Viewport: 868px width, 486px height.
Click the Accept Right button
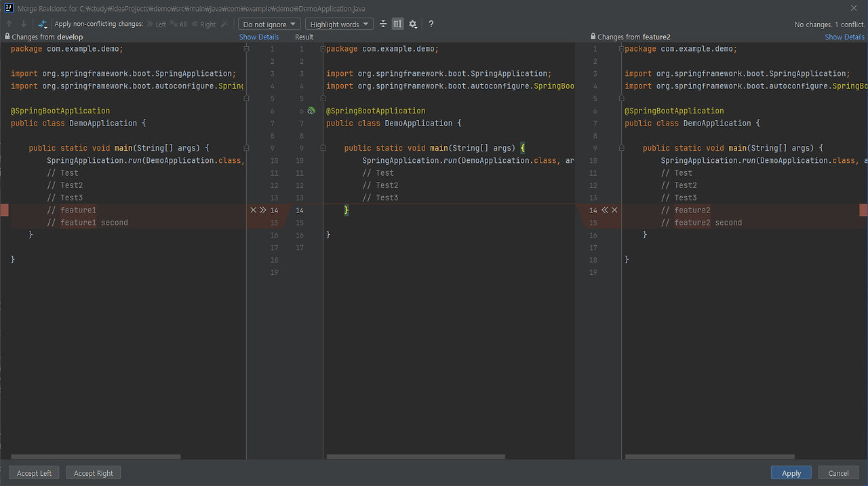coord(94,473)
